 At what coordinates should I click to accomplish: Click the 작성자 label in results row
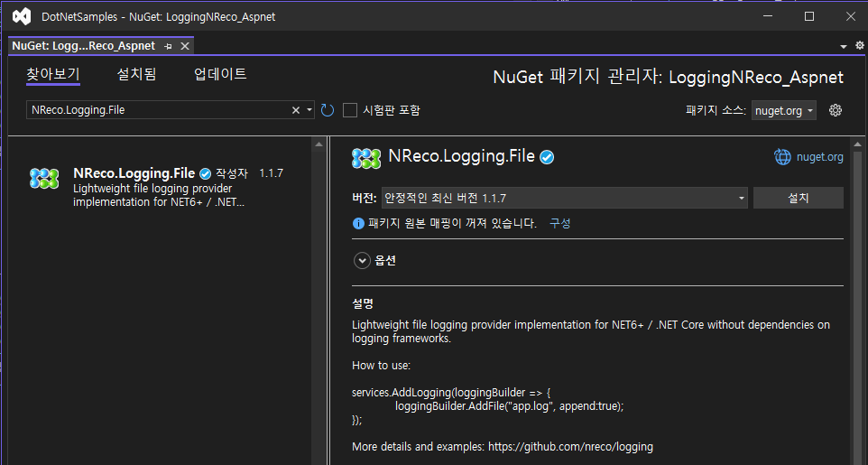(x=232, y=173)
